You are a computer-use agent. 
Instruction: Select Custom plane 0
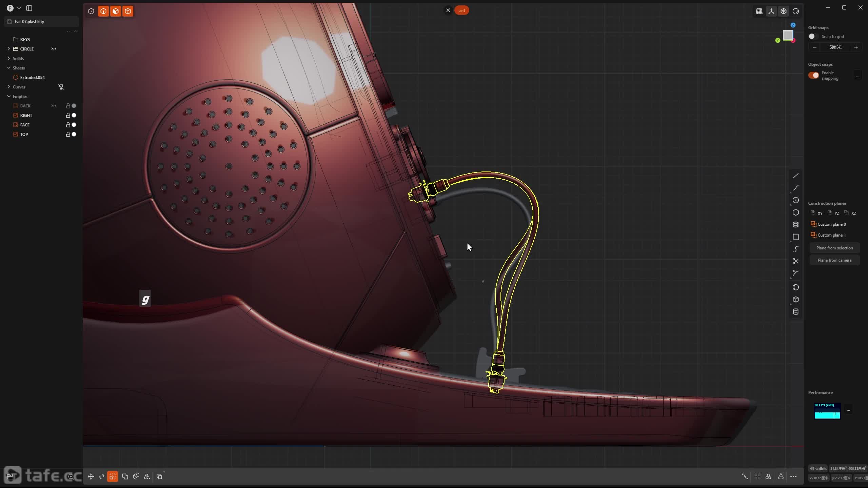coord(831,224)
